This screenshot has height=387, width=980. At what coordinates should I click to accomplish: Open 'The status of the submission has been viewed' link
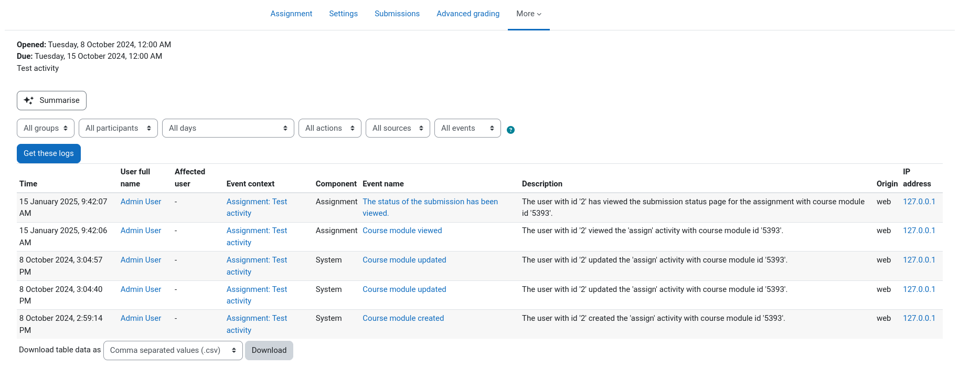(x=430, y=207)
